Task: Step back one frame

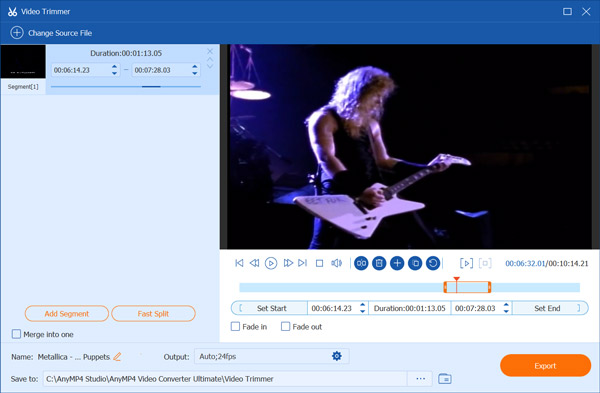Action: (254, 263)
